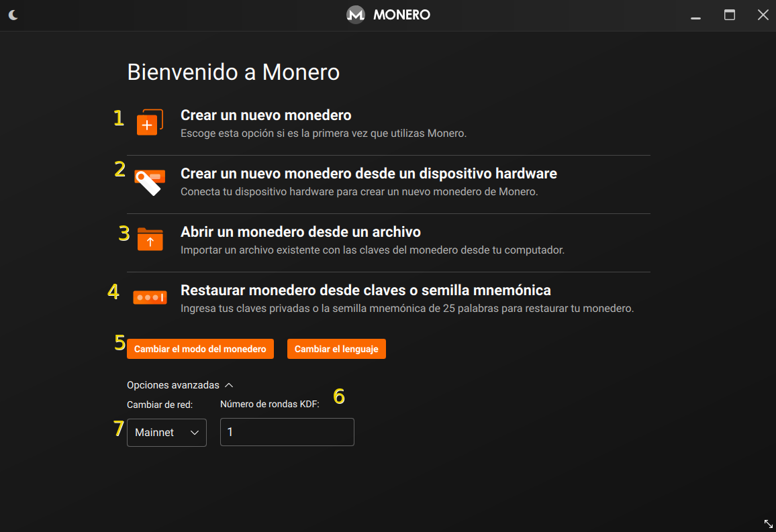Close the Monero window

point(763,15)
